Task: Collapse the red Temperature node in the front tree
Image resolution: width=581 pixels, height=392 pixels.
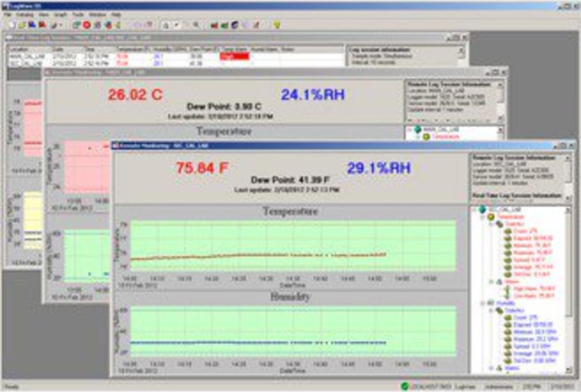Action: [x=483, y=217]
